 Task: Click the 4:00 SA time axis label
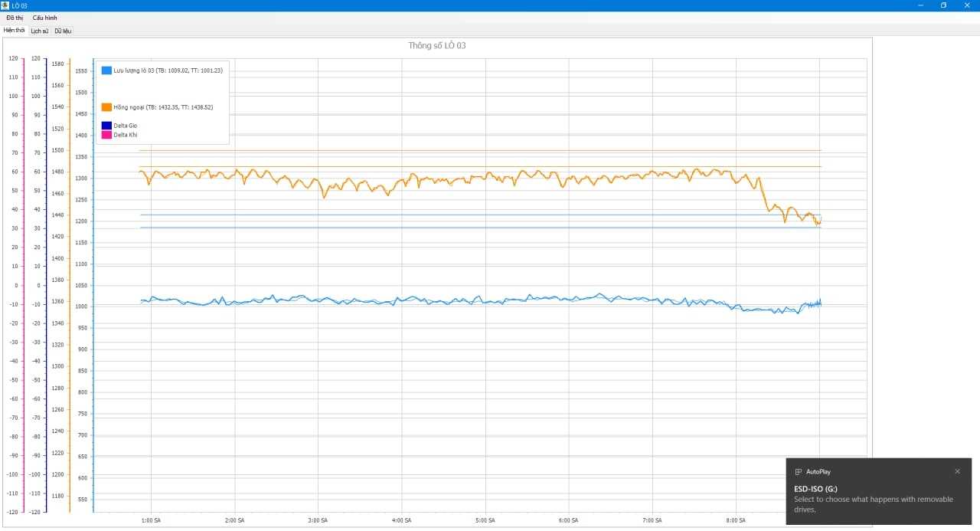(x=402, y=520)
